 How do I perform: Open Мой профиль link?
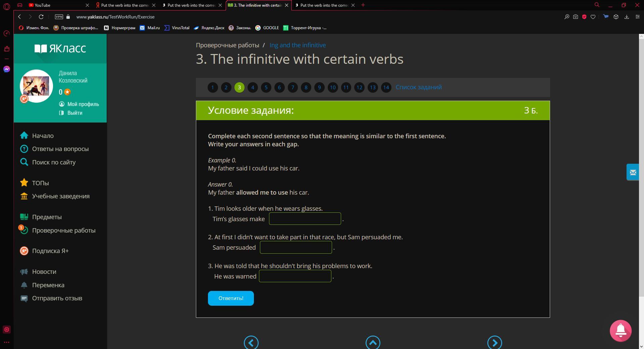pos(79,104)
